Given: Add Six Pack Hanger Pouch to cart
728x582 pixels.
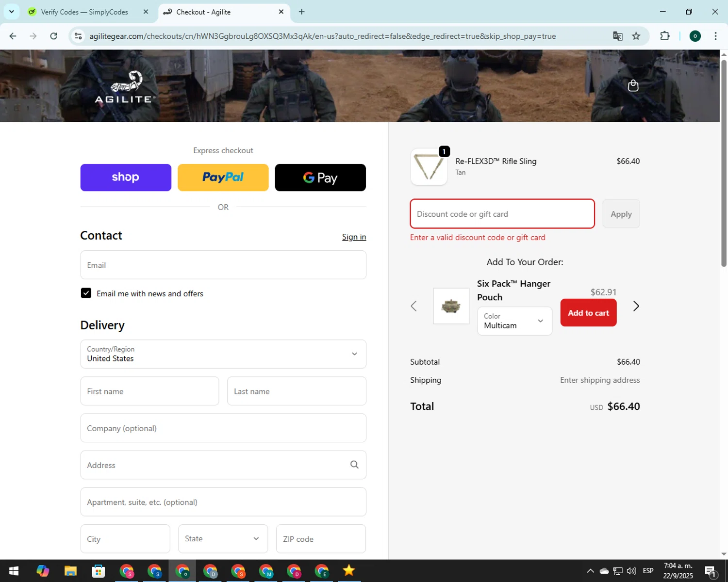Looking at the screenshot, I should pos(588,313).
